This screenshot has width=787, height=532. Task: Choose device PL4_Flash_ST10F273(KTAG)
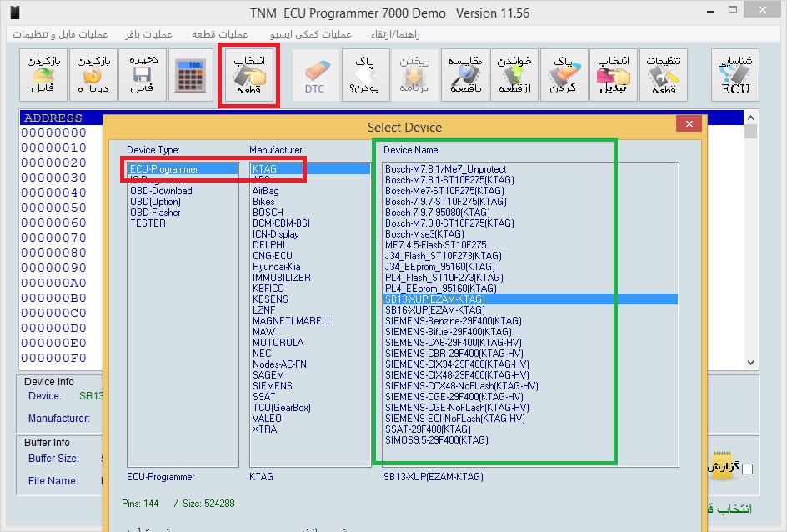pos(444,278)
